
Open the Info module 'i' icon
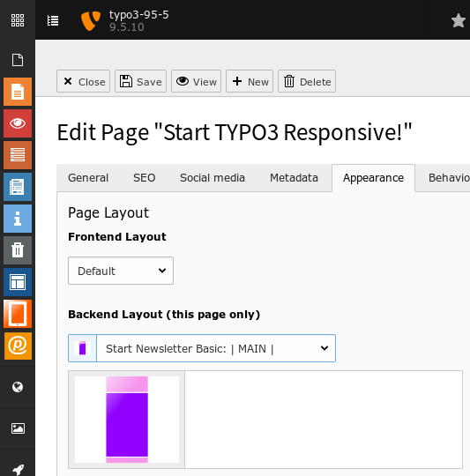(18, 219)
